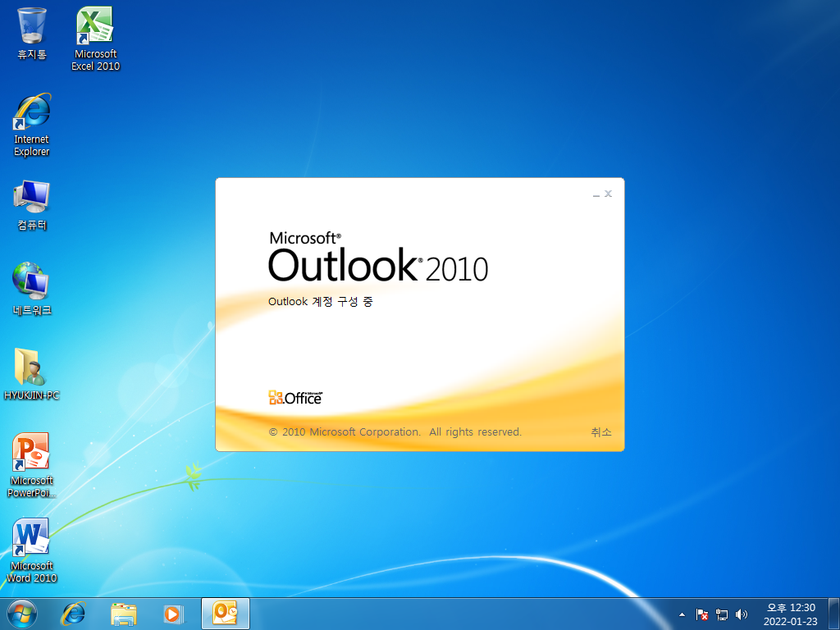
Task: Open Action Center flag tray icon
Action: 702,614
